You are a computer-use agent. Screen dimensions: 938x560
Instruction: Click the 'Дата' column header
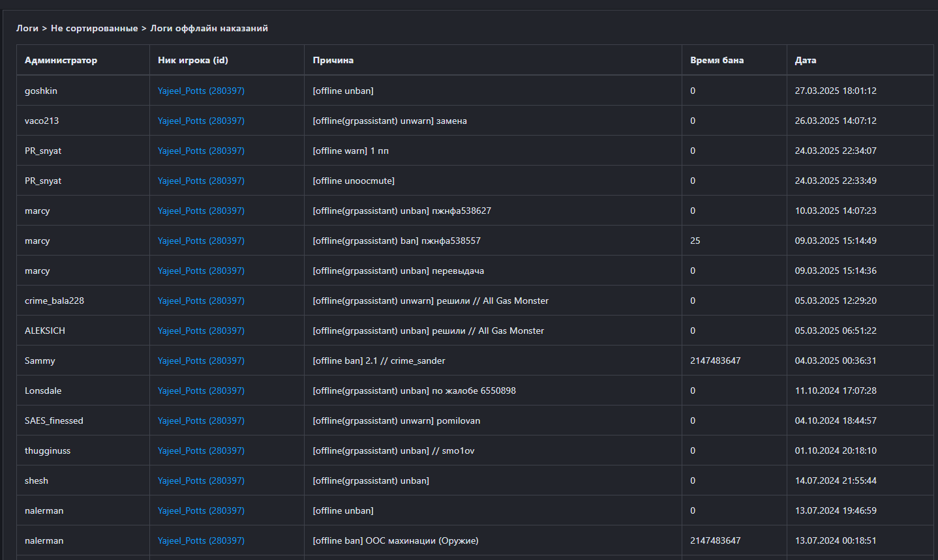[805, 60]
